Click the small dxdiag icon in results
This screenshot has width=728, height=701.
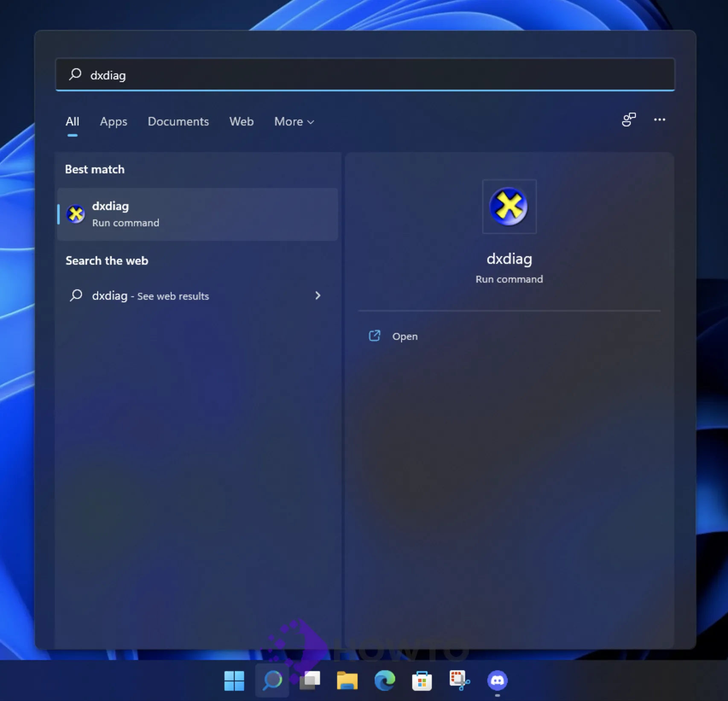[76, 214]
